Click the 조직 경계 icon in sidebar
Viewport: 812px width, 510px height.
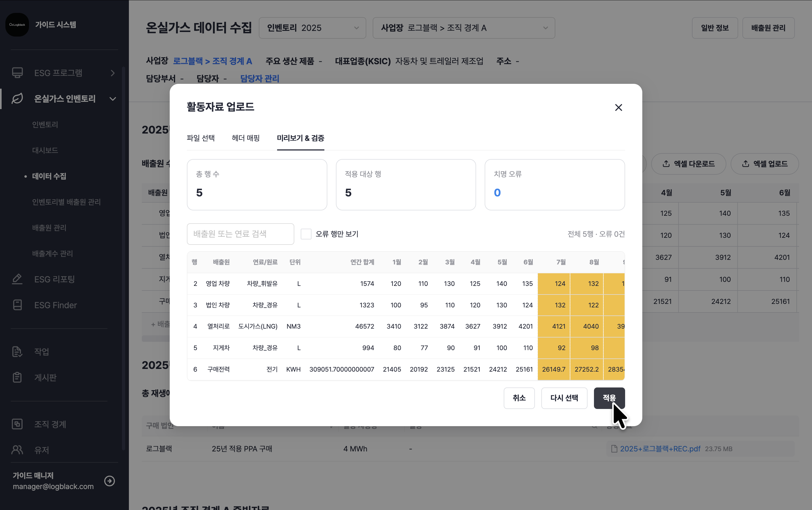click(17, 424)
